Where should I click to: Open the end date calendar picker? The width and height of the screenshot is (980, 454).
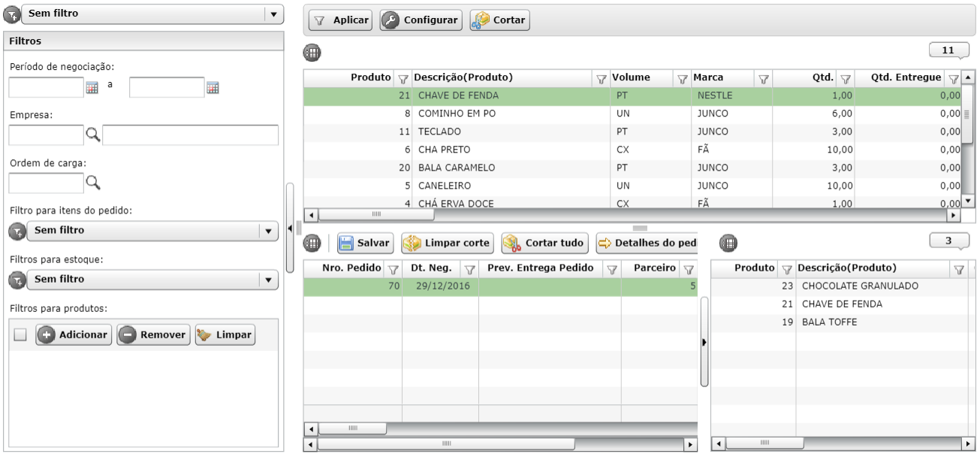(213, 88)
